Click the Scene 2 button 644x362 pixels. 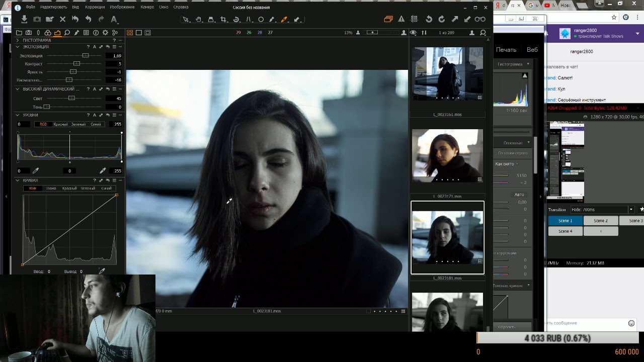(601, 221)
